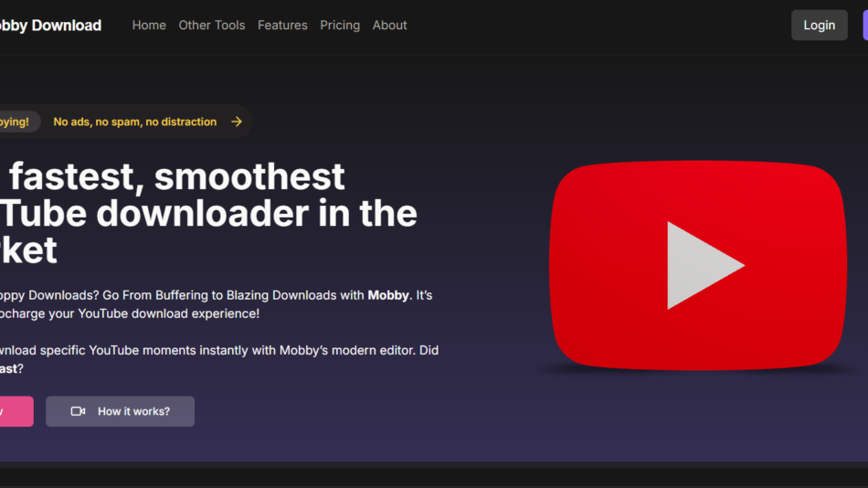This screenshot has height=488, width=868.
Task: Click the purple button beside Login
Action: (865, 25)
